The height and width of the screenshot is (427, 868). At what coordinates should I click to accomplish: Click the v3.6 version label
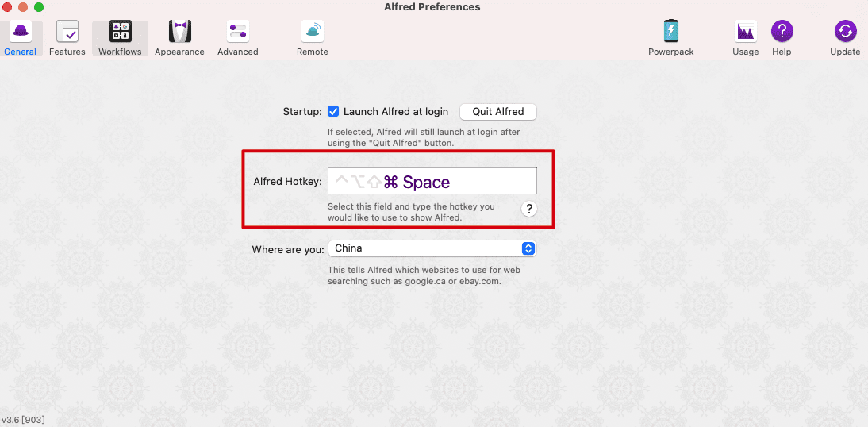[x=23, y=420]
